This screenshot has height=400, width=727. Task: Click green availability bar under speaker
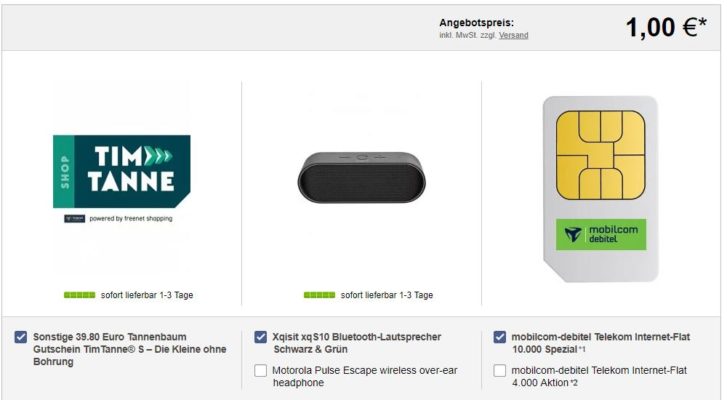[319, 295]
